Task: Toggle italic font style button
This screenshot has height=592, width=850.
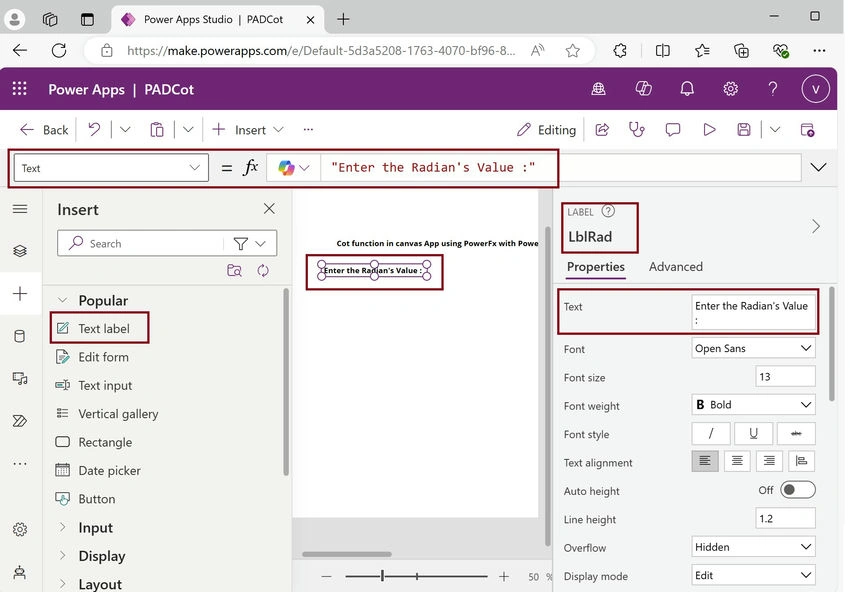Action: (x=711, y=433)
